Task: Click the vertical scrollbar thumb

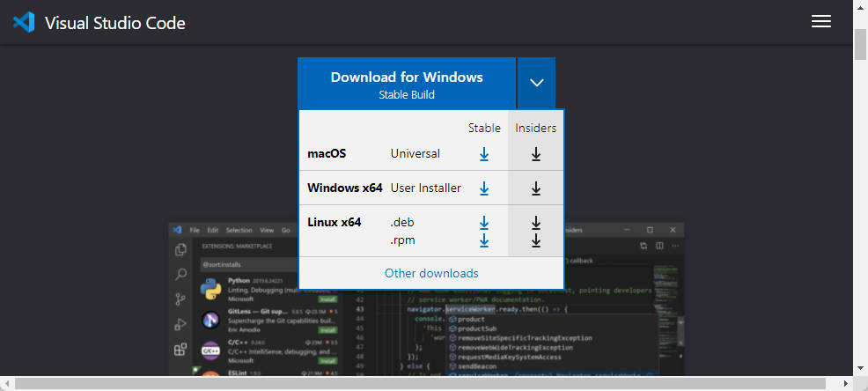Action: click(860, 44)
